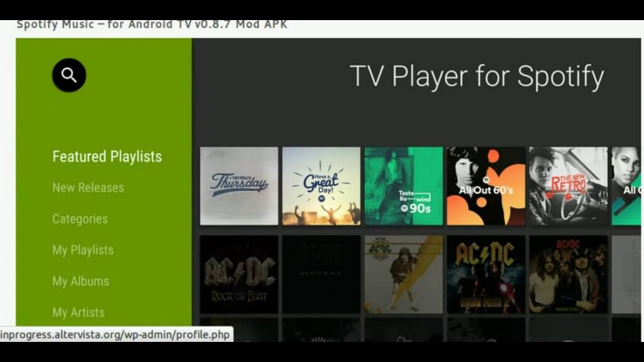Select the Have a Great Day! playlist

click(321, 186)
